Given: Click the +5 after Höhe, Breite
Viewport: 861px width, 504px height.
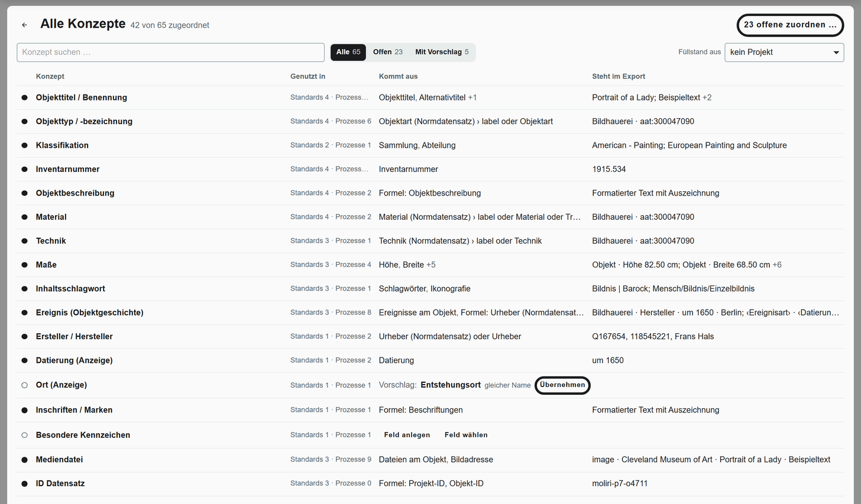Looking at the screenshot, I should (431, 265).
